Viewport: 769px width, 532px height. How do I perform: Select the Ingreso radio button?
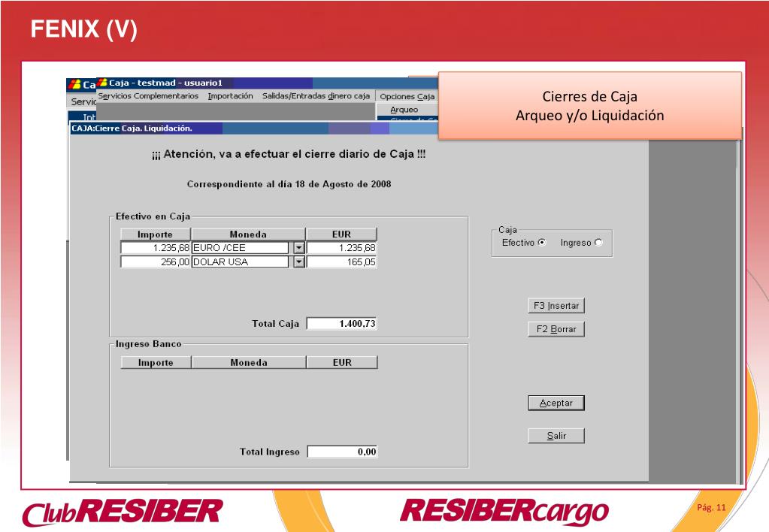(x=598, y=242)
